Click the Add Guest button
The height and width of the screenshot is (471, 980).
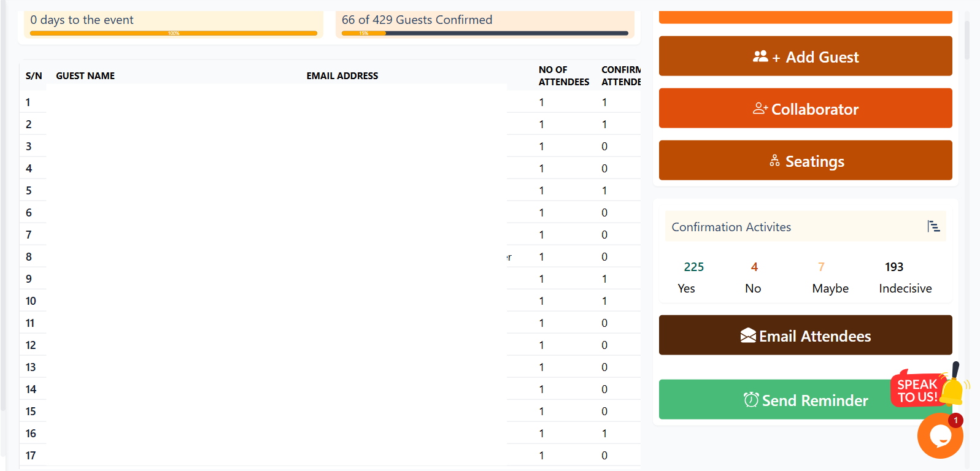coord(805,56)
